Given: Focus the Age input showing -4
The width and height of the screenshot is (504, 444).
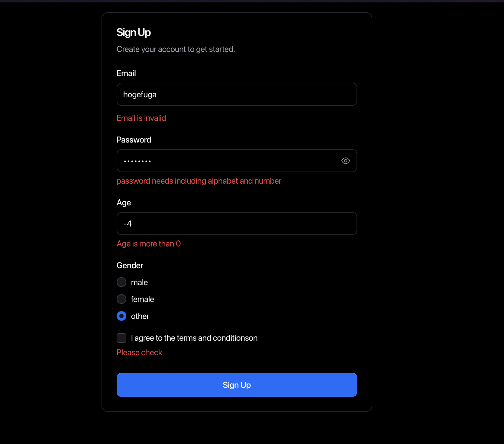Looking at the screenshot, I should [x=237, y=224].
